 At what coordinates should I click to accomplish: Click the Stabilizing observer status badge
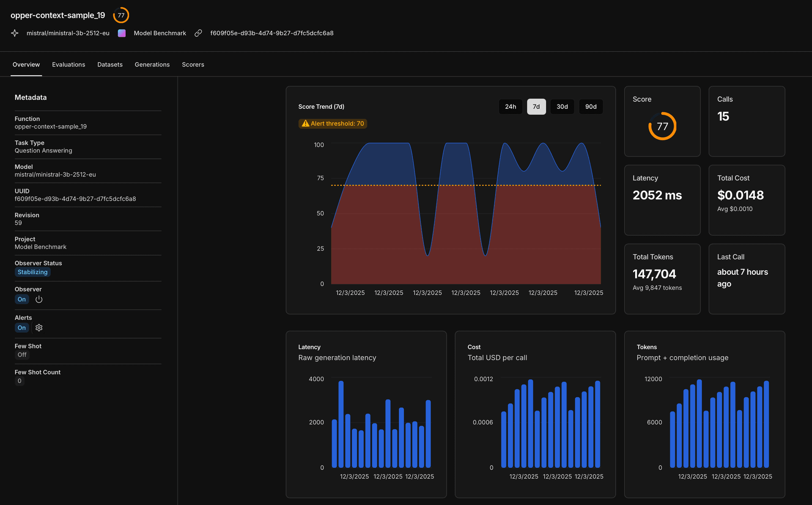click(x=33, y=272)
